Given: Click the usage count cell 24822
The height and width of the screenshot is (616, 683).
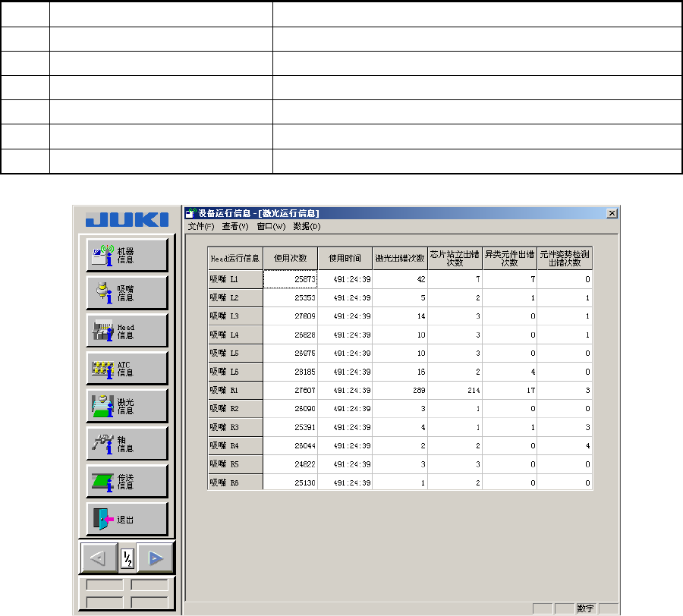Looking at the screenshot, I should tap(290, 464).
